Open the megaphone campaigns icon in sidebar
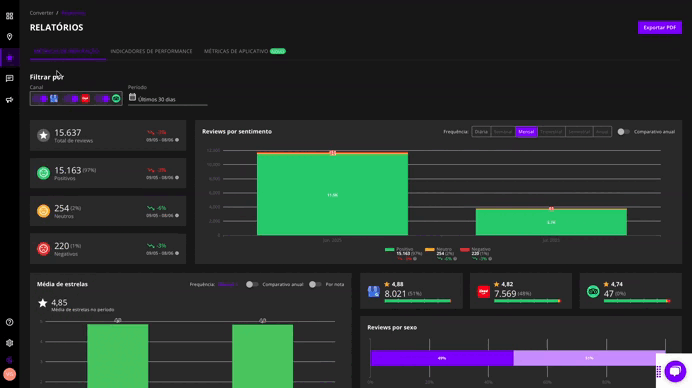 pos(9,100)
